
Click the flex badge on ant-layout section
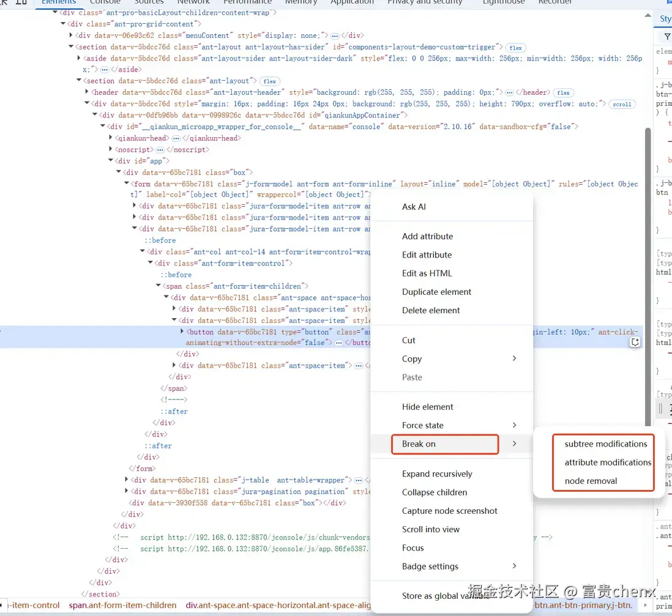pos(269,81)
